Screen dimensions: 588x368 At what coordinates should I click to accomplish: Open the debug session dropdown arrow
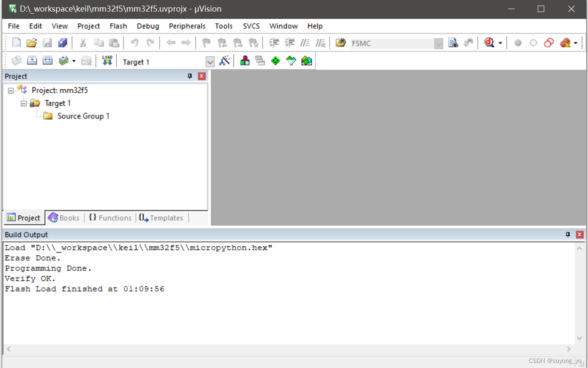click(x=500, y=43)
